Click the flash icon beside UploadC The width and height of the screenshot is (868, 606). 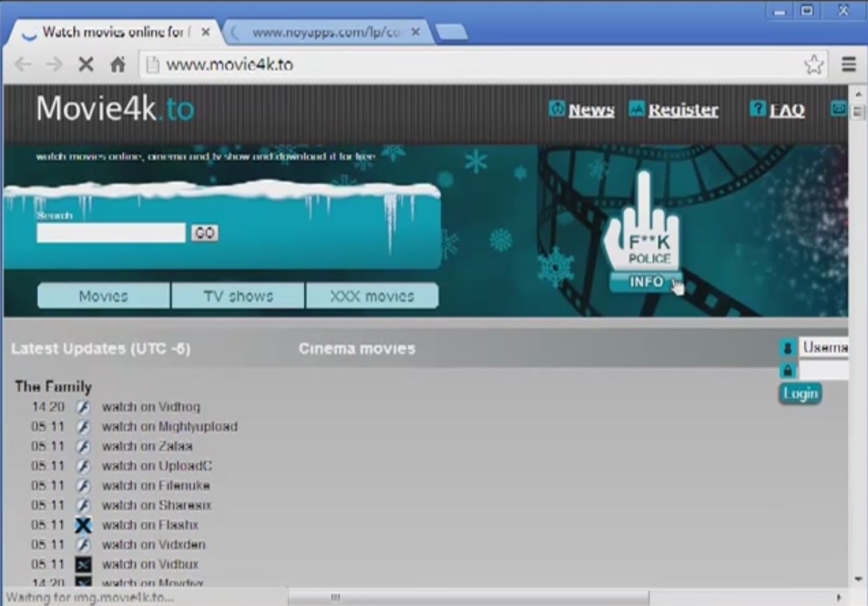click(83, 466)
